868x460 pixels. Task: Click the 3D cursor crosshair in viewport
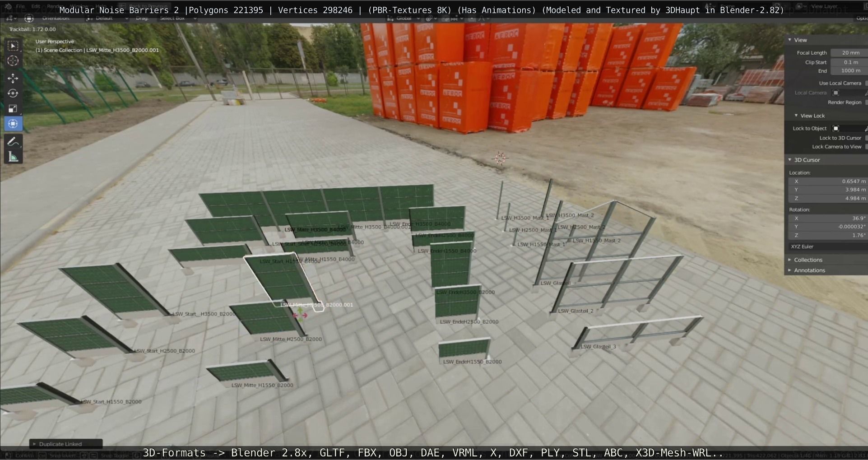tap(500, 158)
